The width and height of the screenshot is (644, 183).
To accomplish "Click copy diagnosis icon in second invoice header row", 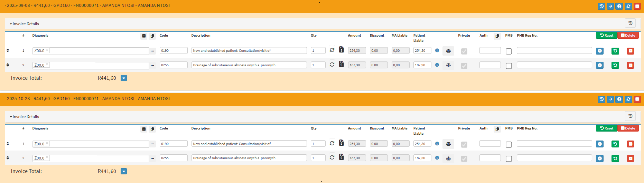I will coord(152,129).
